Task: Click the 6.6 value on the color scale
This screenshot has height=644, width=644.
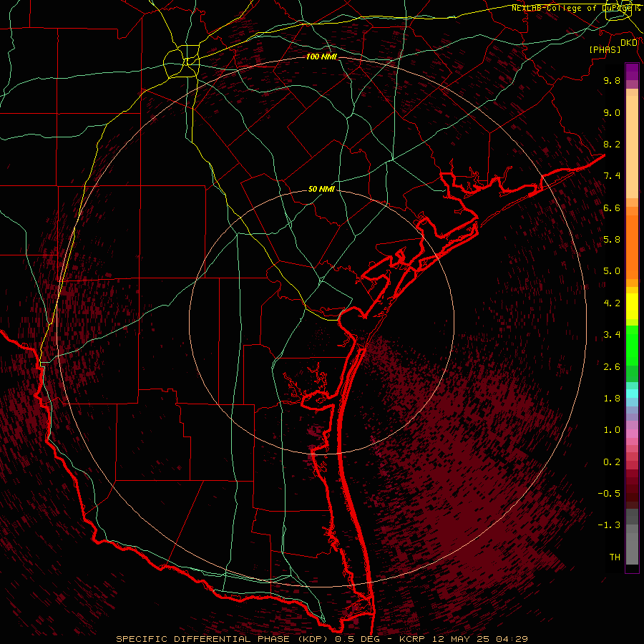Action: pyautogui.click(x=612, y=208)
